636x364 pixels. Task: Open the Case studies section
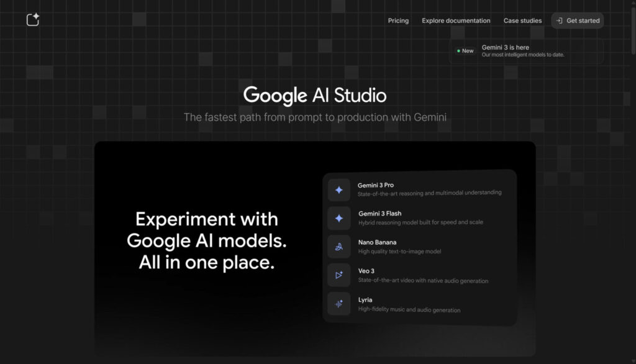click(x=522, y=20)
